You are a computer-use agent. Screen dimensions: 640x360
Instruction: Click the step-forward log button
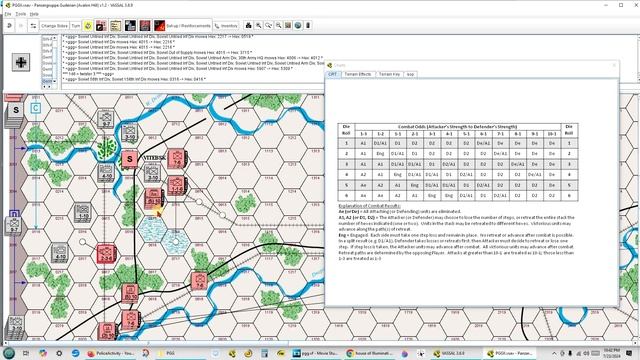pyautogui.click(x=21, y=26)
